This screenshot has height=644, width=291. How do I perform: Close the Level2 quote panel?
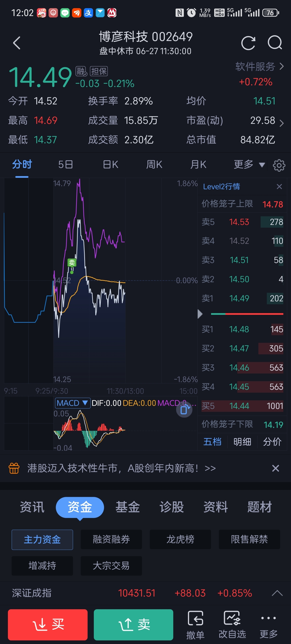279,186
